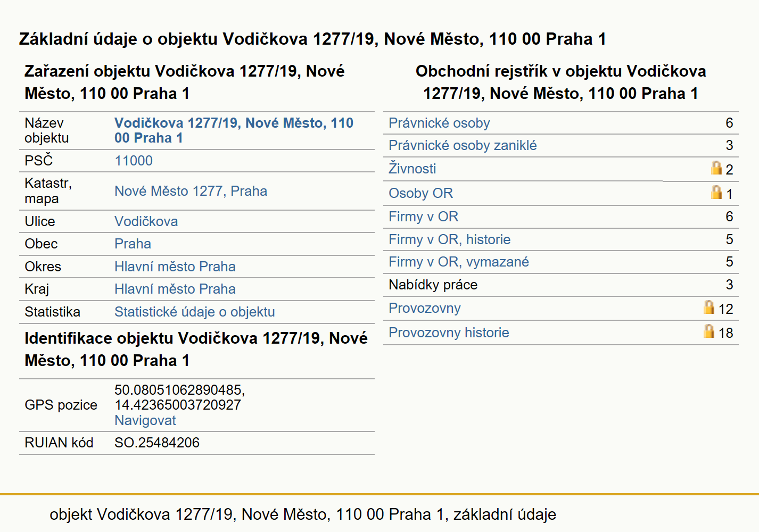Viewport: 759px width, 532px height.
Task: Click the Vodičkova street link
Action: [x=146, y=221]
